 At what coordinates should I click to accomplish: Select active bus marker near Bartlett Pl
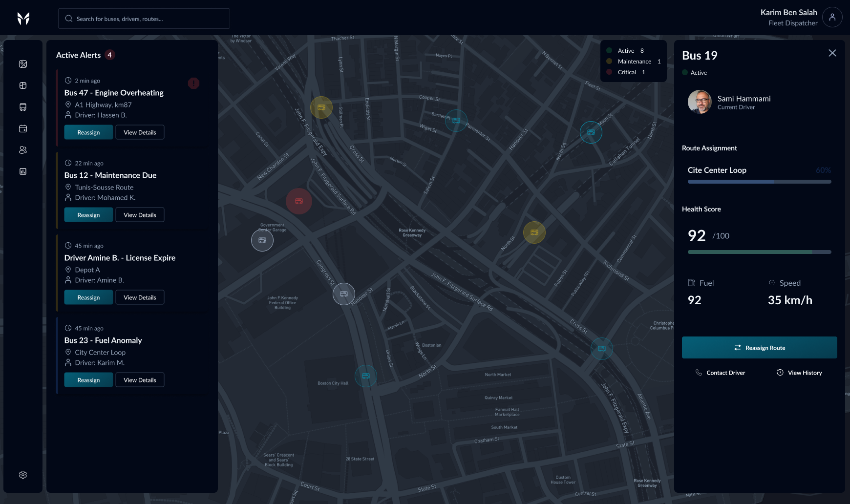coord(456,121)
